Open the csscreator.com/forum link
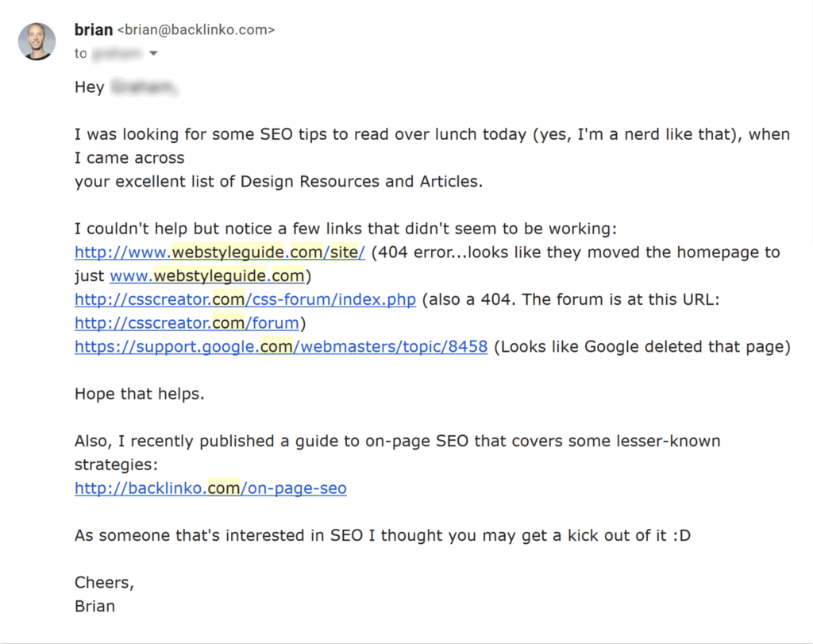The image size is (813, 644). pyautogui.click(x=187, y=323)
